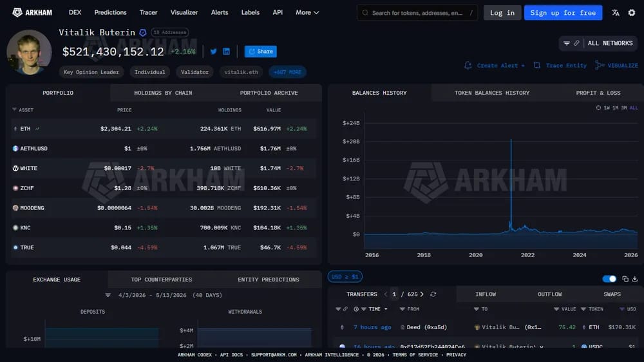Go to previous transfers page
Viewport: 644px width, 362px height.
[x=385, y=294]
